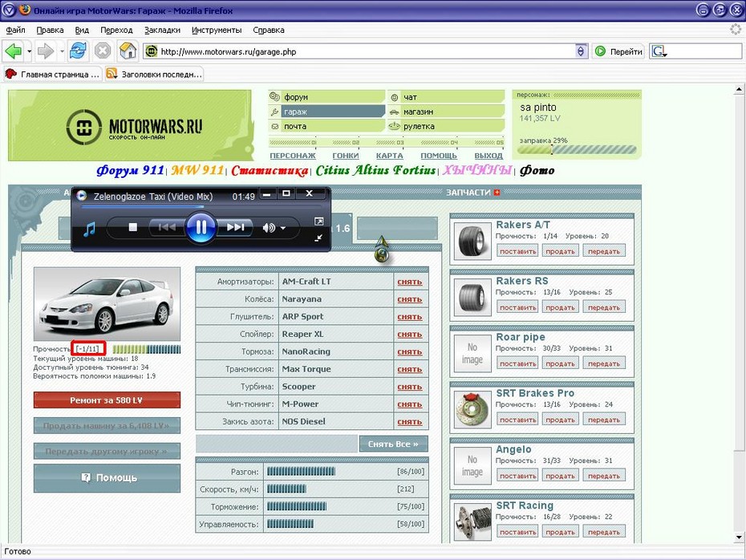The width and height of the screenshot is (746, 560).
Task: Open the Закладки menu
Action: [162, 30]
